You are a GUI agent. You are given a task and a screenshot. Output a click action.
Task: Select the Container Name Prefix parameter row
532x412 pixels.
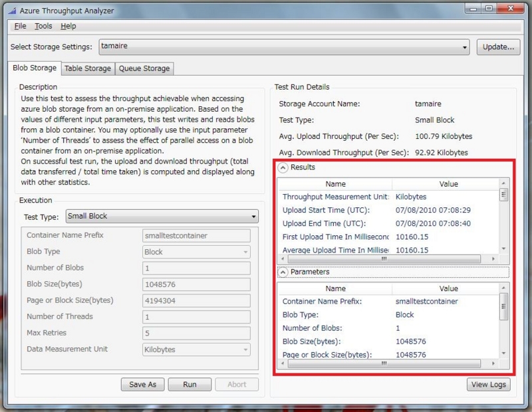[388, 302]
